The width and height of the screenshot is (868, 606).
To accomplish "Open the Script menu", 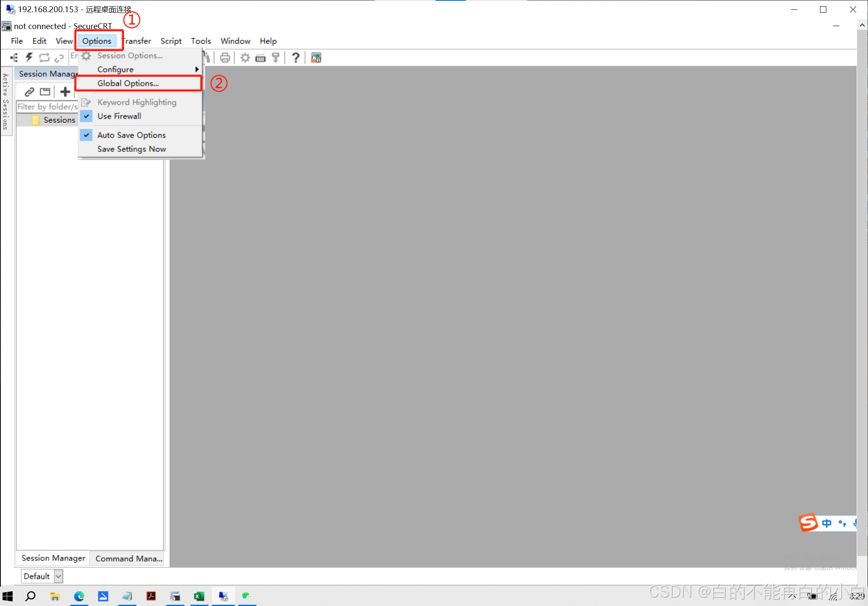I will click(x=171, y=41).
